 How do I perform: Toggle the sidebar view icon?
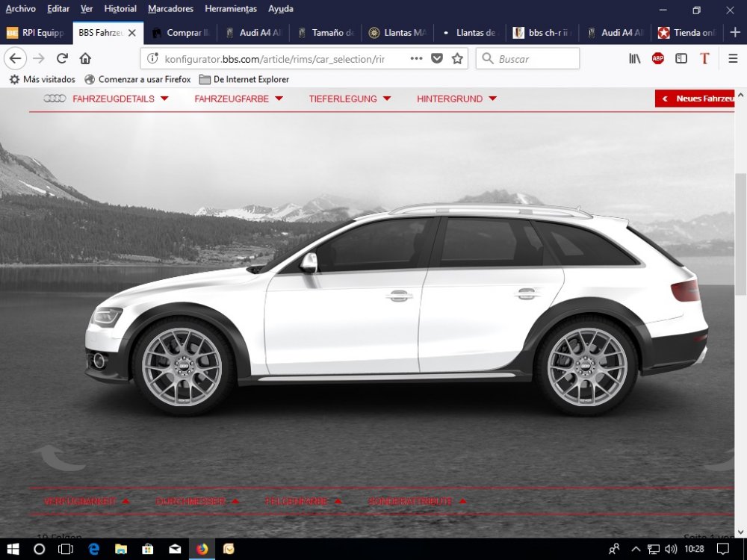click(x=681, y=59)
